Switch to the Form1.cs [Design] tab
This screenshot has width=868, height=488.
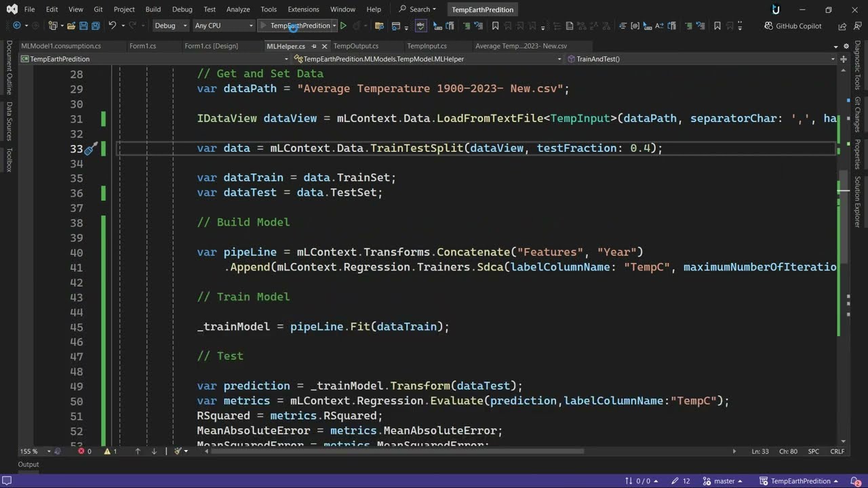(x=211, y=46)
